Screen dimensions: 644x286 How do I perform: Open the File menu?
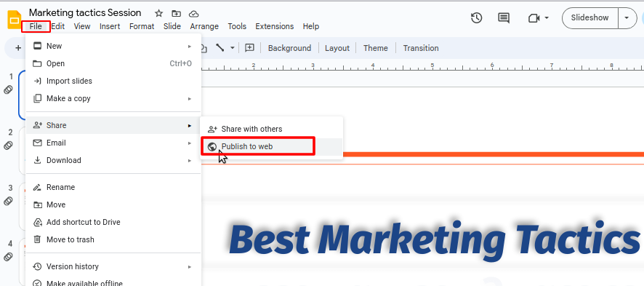[36, 26]
